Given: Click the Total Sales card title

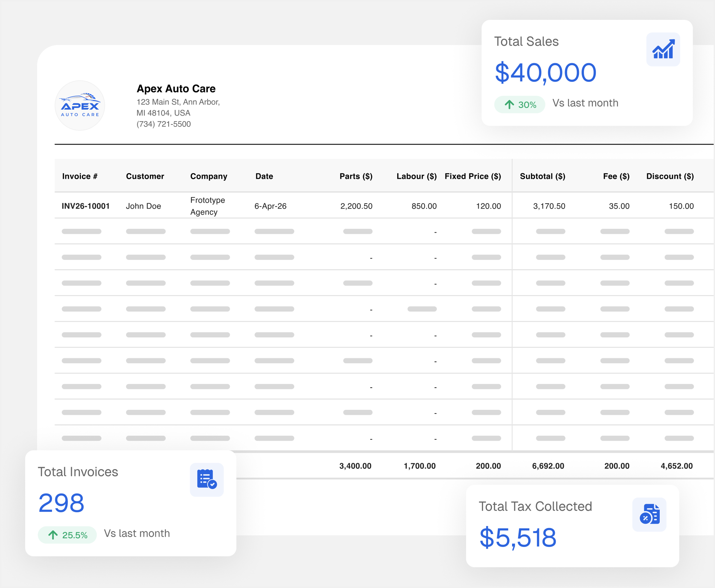Looking at the screenshot, I should 526,41.
